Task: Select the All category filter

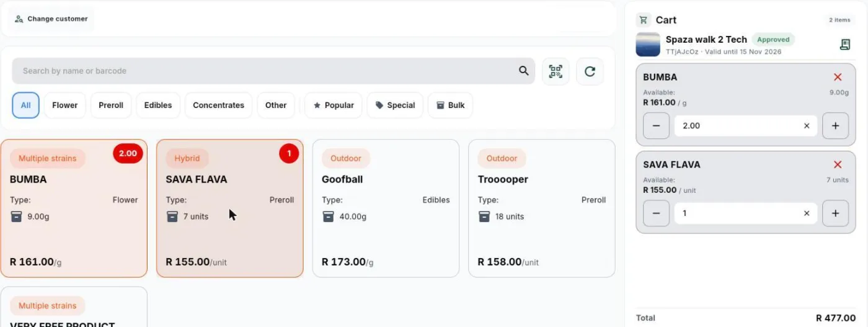Action: coord(25,105)
